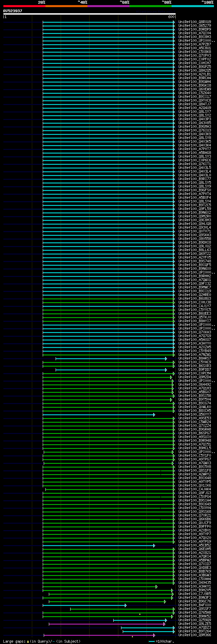Select the UniRef100_O64492 label
Screen dimensions: 217x644
pyautogui.click(x=195, y=384)
